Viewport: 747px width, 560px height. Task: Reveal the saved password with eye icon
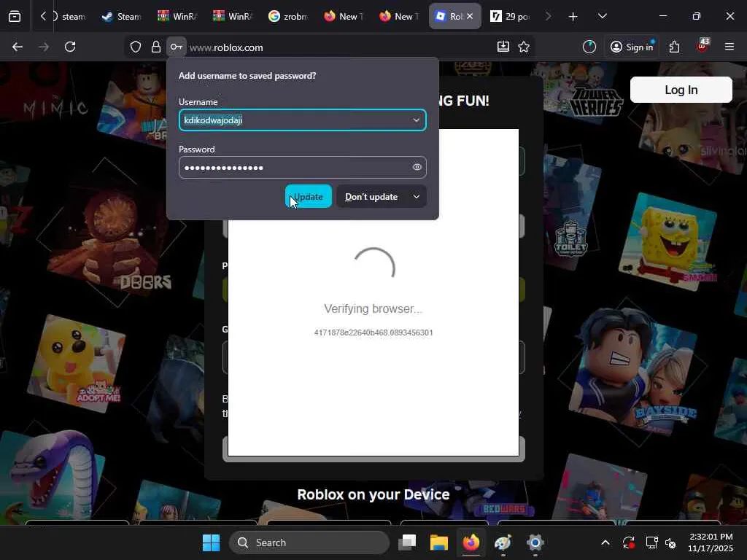417,167
